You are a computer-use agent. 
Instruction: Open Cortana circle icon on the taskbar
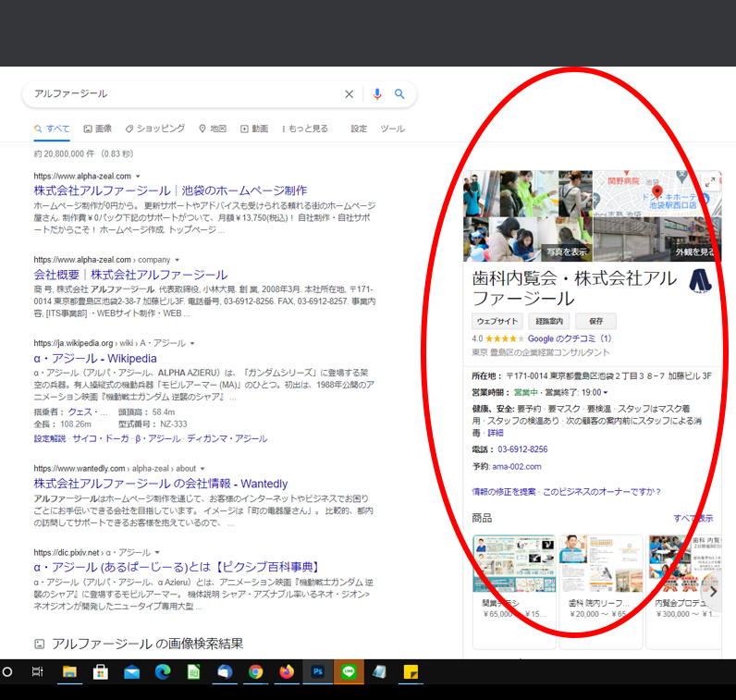point(7,672)
